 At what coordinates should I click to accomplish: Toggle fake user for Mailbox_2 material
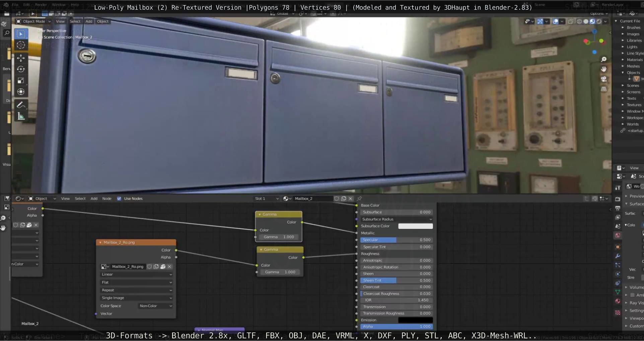(x=337, y=198)
